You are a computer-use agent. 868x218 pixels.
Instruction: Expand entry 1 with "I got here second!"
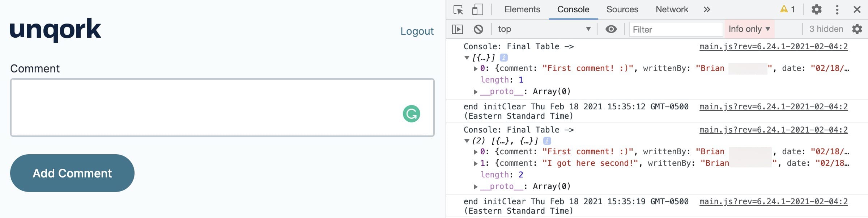coord(476,163)
